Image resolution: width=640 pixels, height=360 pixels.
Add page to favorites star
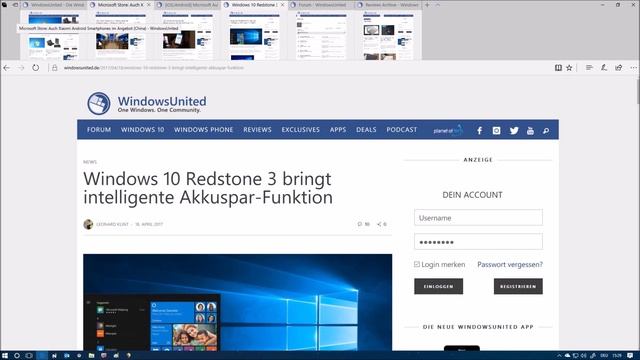coord(569,68)
